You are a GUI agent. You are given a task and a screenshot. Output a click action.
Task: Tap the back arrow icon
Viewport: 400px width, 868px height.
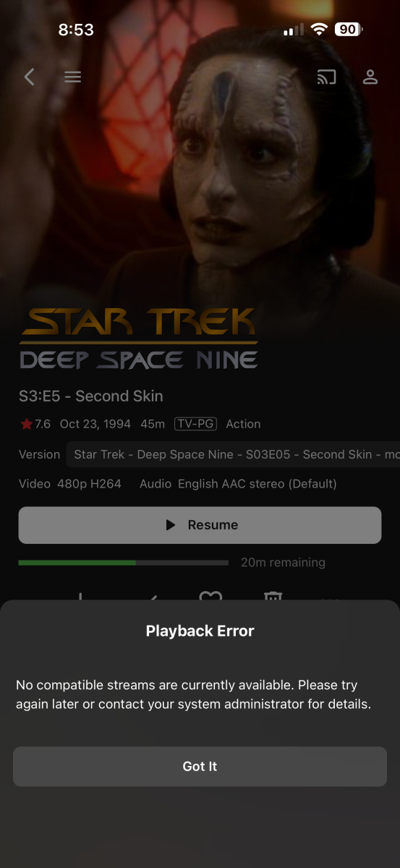pyautogui.click(x=29, y=77)
